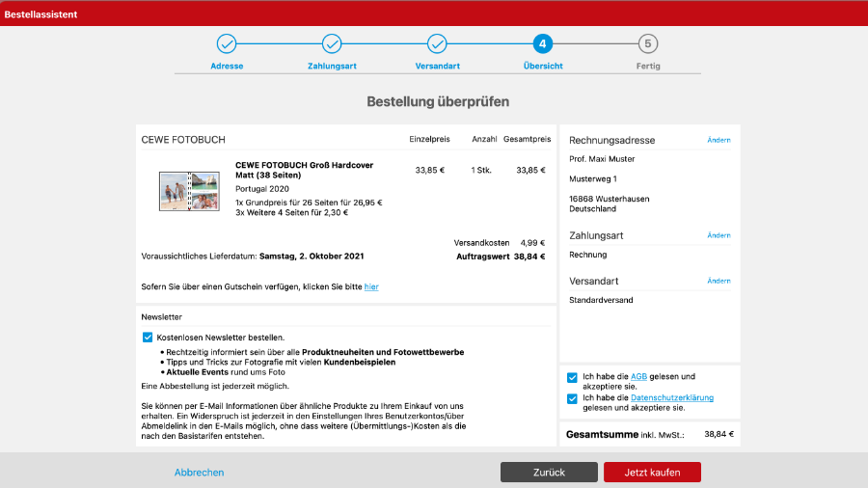Click the Versandart step checkmark circle
Screen dimensions: 868x488
(x=437, y=43)
